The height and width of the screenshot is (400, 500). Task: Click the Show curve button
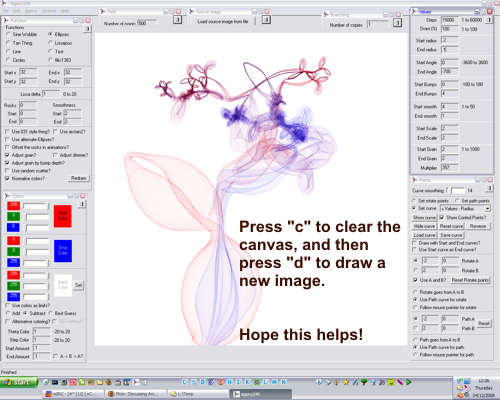pyautogui.click(x=424, y=218)
